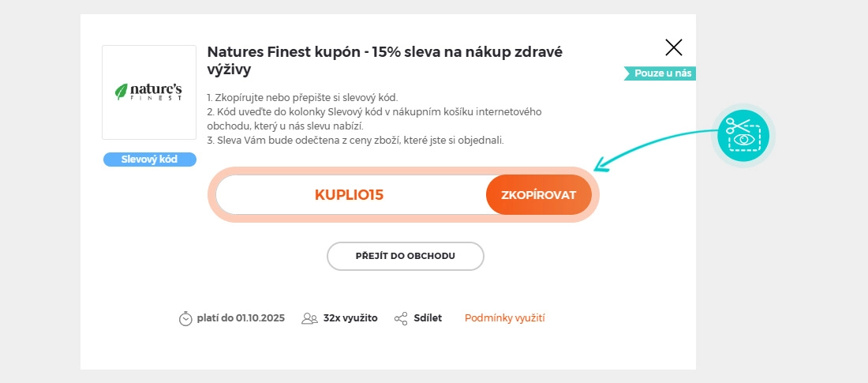Image resolution: width=868 pixels, height=383 pixels.
Task: Click the share network icon
Action: 401,318
